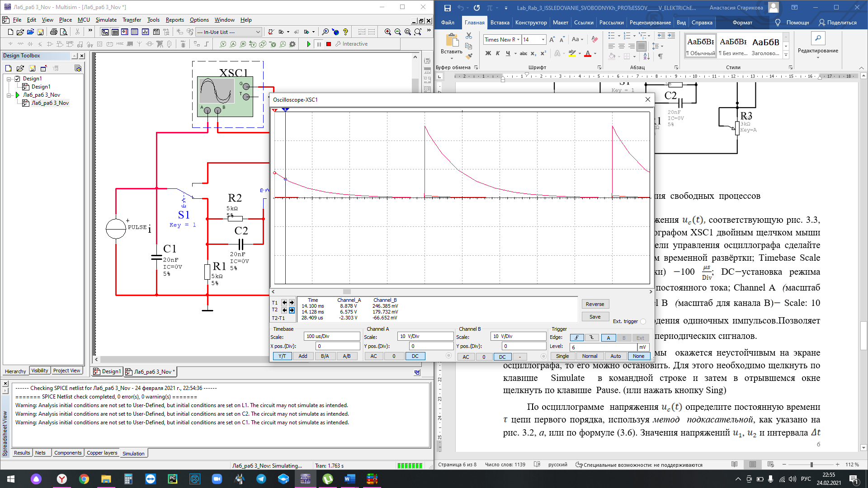Pause the Multisim simulation
Image resolution: width=868 pixels, height=488 pixels.
tap(319, 44)
